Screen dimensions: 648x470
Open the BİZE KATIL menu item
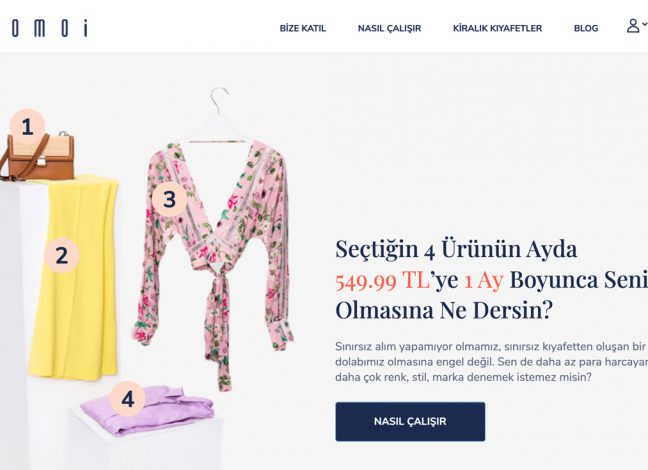tap(303, 29)
